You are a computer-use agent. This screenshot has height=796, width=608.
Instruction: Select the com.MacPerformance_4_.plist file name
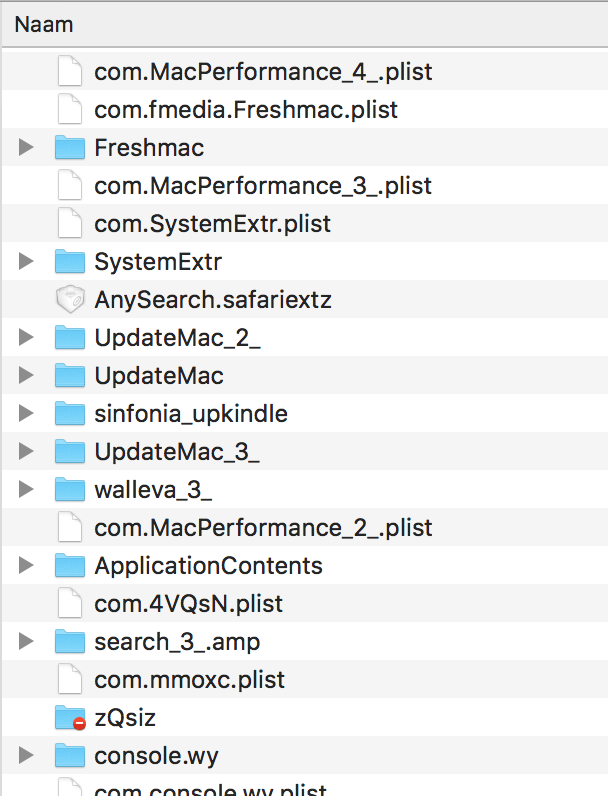(x=263, y=72)
